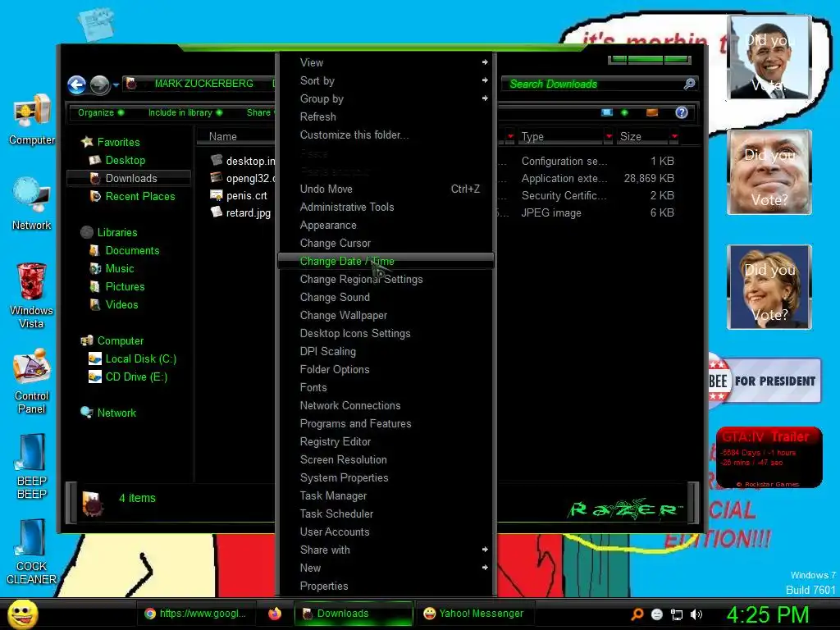Select Local Disk (C:)

point(140,358)
